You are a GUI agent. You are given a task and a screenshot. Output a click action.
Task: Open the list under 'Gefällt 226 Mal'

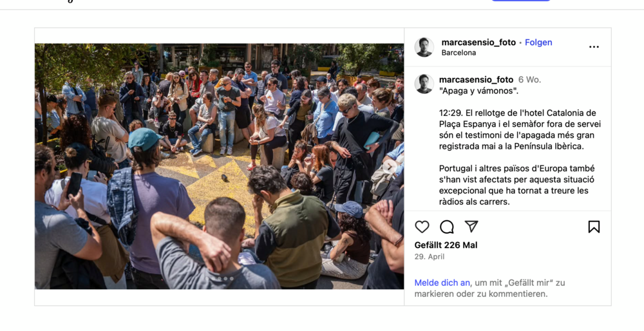446,245
